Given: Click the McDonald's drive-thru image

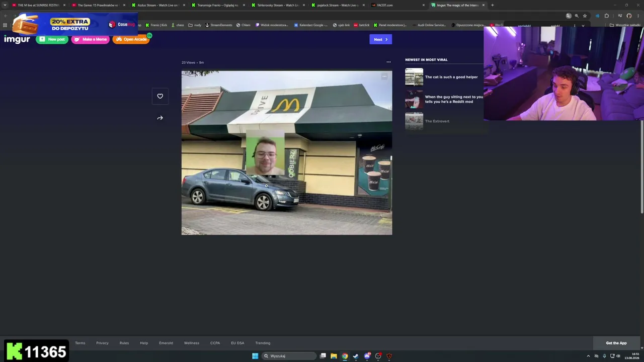Looking at the screenshot, I should 287,153.
